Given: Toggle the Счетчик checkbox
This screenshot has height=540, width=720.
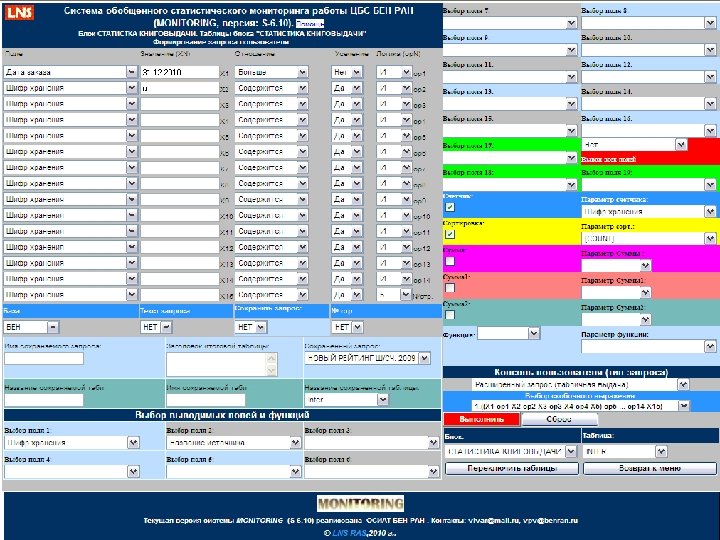Looking at the screenshot, I should (450, 207).
